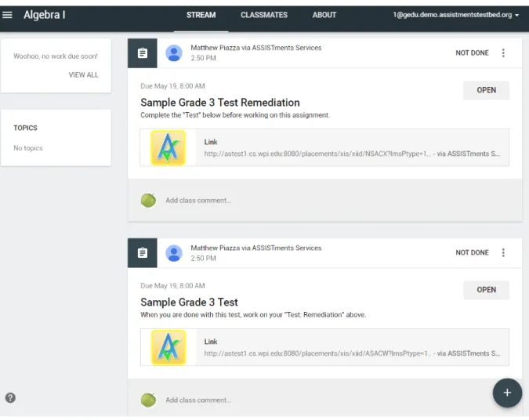The width and height of the screenshot is (529, 420).
Task: Click the ASSISTments logo thumbnail for the ASACW link
Action: 168,347
